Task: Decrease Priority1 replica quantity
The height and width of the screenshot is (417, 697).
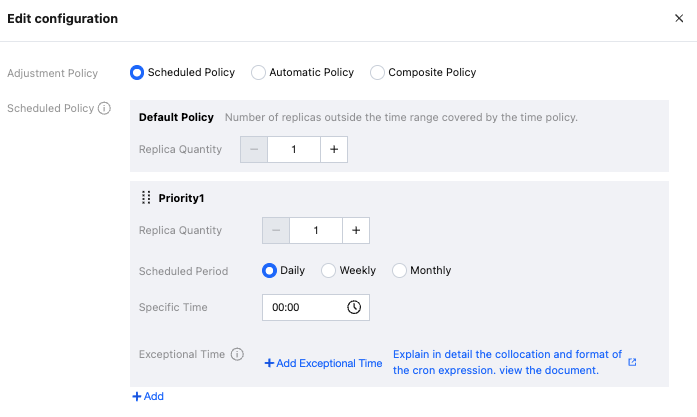Action: (x=276, y=231)
